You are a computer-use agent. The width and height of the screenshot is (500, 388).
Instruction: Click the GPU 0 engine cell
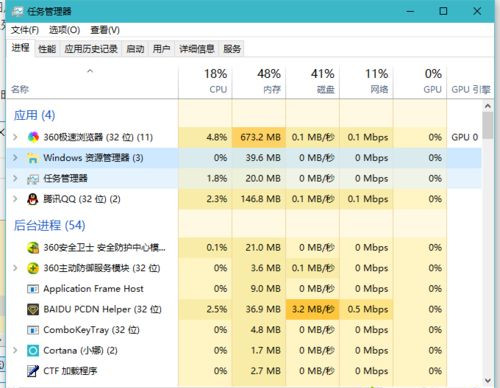point(465,137)
